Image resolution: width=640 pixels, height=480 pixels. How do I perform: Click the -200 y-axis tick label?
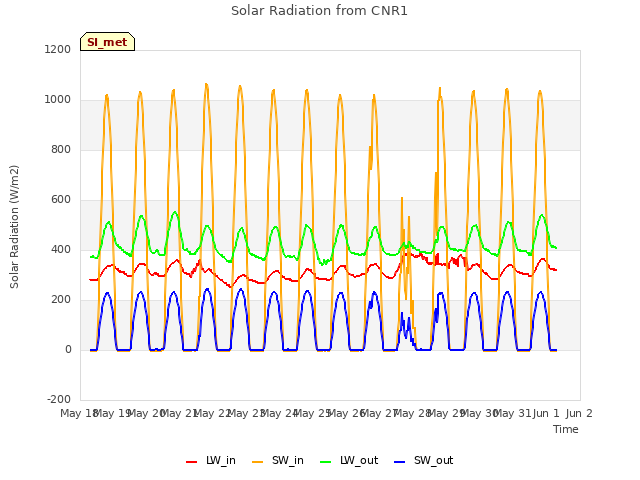click(x=59, y=399)
